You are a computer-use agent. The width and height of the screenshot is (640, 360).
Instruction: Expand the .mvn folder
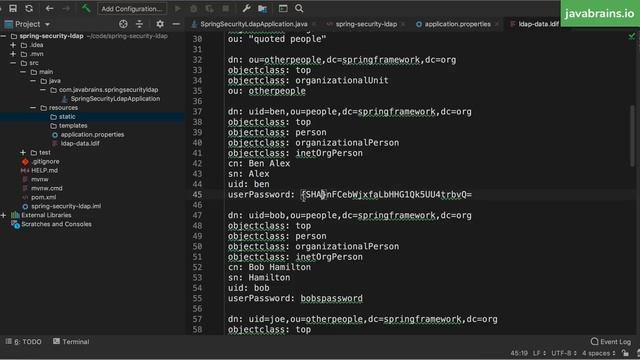pyautogui.click(x=13, y=54)
